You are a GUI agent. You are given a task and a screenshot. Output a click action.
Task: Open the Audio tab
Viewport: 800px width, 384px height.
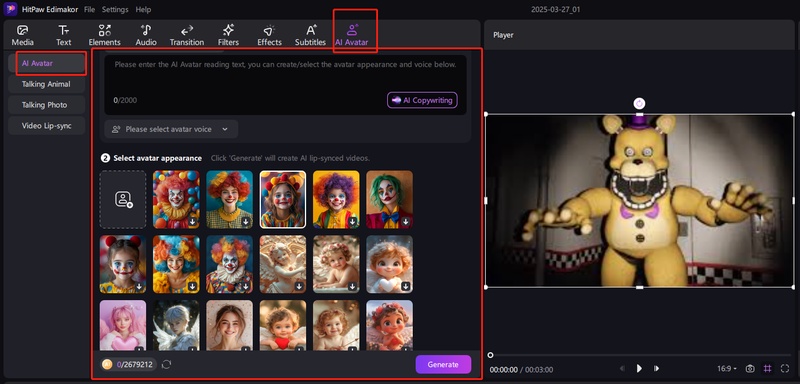click(x=146, y=36)
